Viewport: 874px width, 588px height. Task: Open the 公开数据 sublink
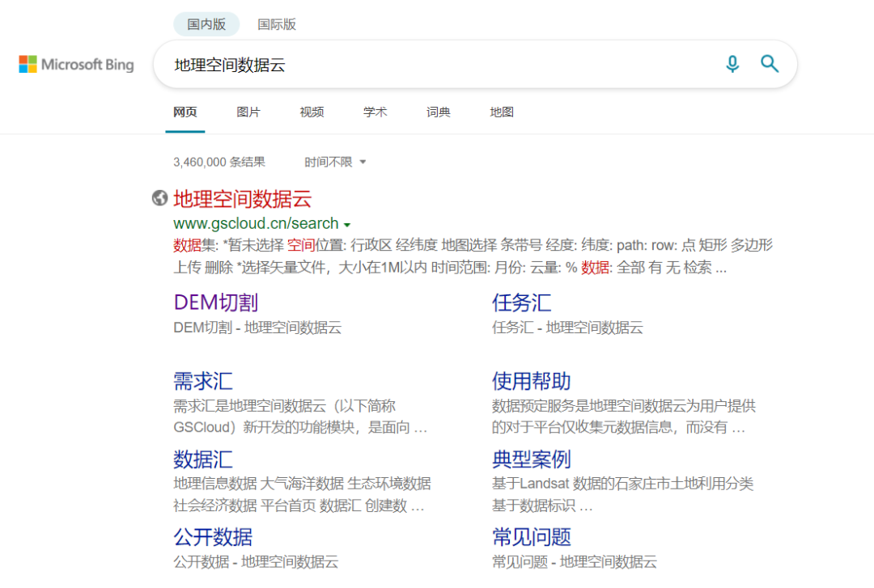pos(213,537)
